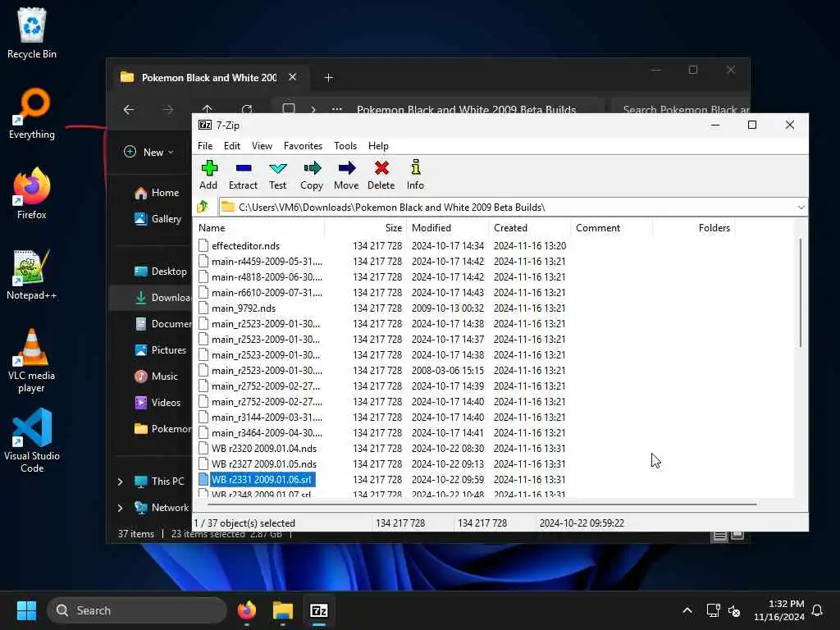Run Test on the selected archive

(277, 176)
